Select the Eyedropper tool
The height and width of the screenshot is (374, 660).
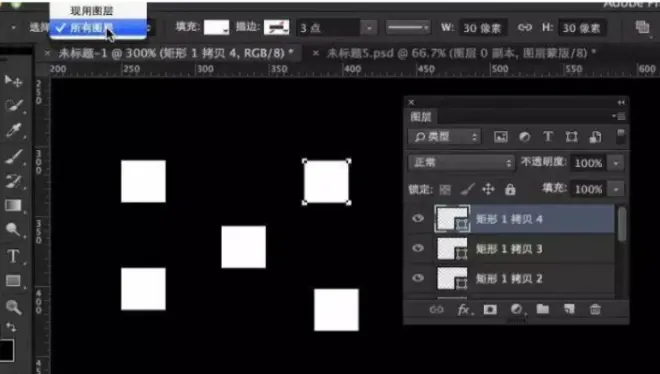click(13, 131)
